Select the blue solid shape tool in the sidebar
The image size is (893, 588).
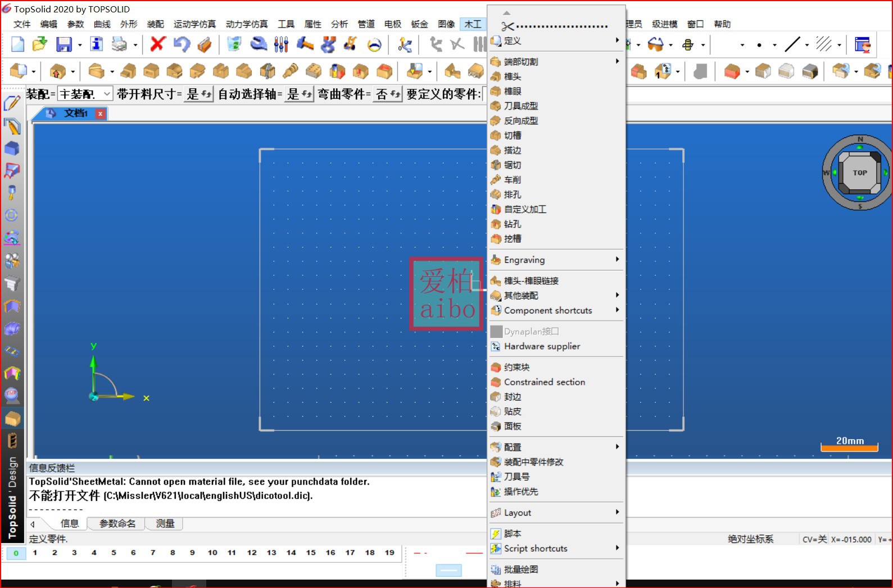pos(12,148)
